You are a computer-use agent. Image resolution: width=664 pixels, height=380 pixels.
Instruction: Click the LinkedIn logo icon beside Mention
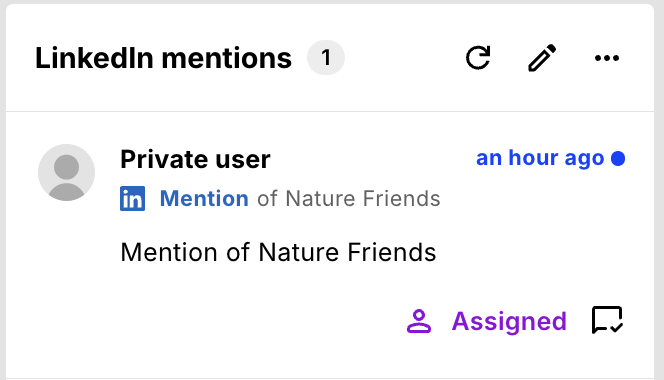(133, 198)
